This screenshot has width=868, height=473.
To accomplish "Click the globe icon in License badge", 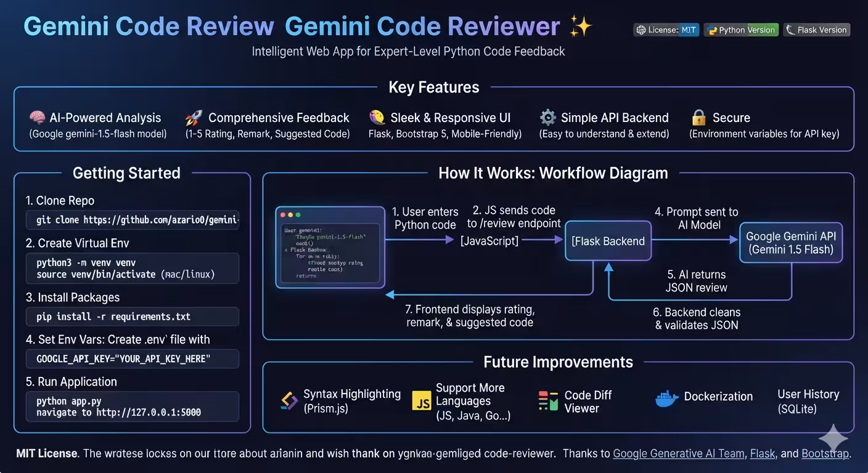I will pos(641,30).
